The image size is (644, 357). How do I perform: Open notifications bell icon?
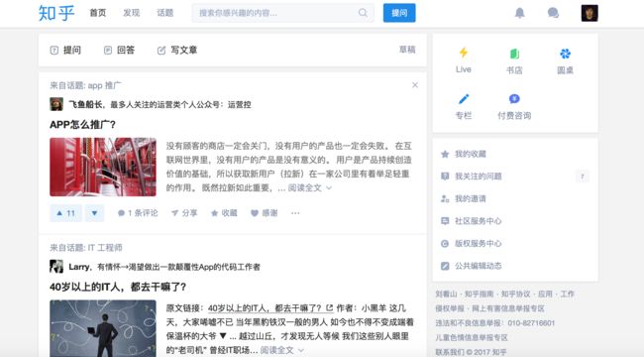pos(519,13)
